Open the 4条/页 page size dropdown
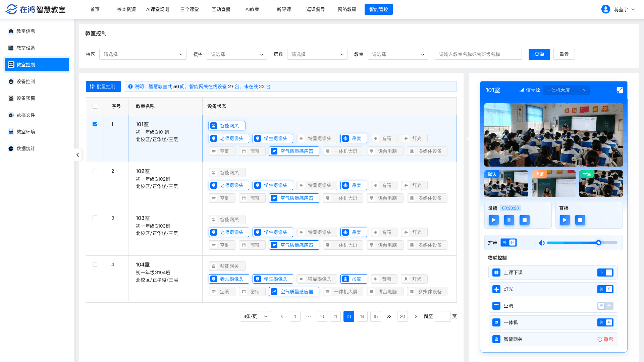This screenshot has height=362, width=644. click(x=256, y=316)
